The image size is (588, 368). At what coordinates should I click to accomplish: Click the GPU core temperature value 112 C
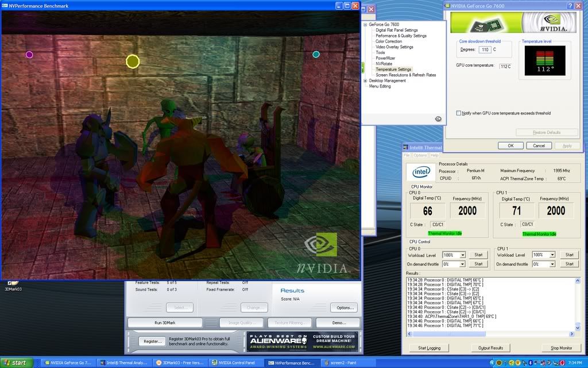[x=505, y=67]
